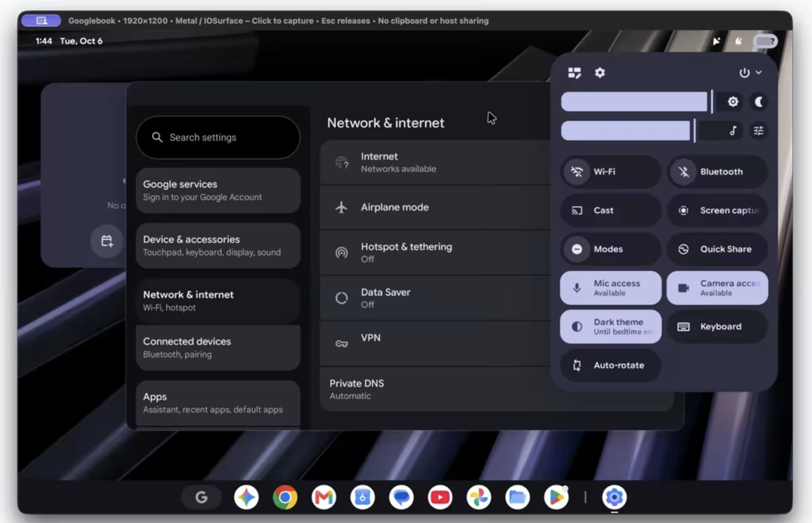The image size is (812, 523).
Task: Select Connected devices in the settings sidebar
Action: [x=218, y=348]
